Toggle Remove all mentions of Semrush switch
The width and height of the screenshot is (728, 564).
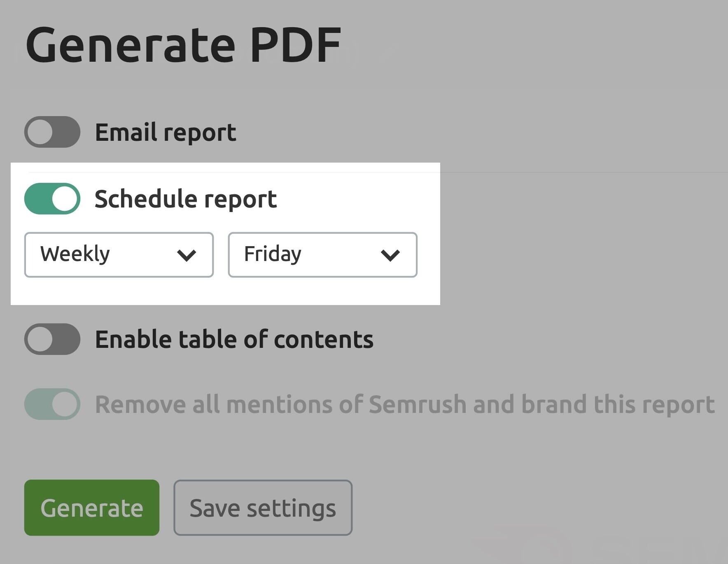coord(52,404)
